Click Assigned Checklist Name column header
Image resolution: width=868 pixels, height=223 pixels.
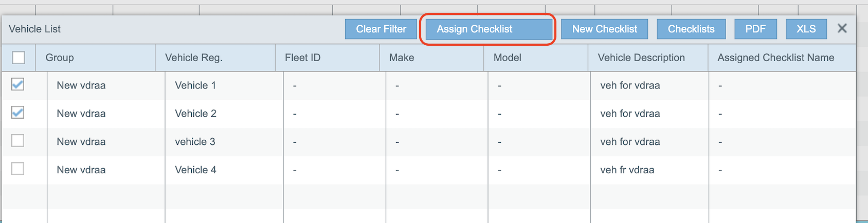(x=775, y=58)
